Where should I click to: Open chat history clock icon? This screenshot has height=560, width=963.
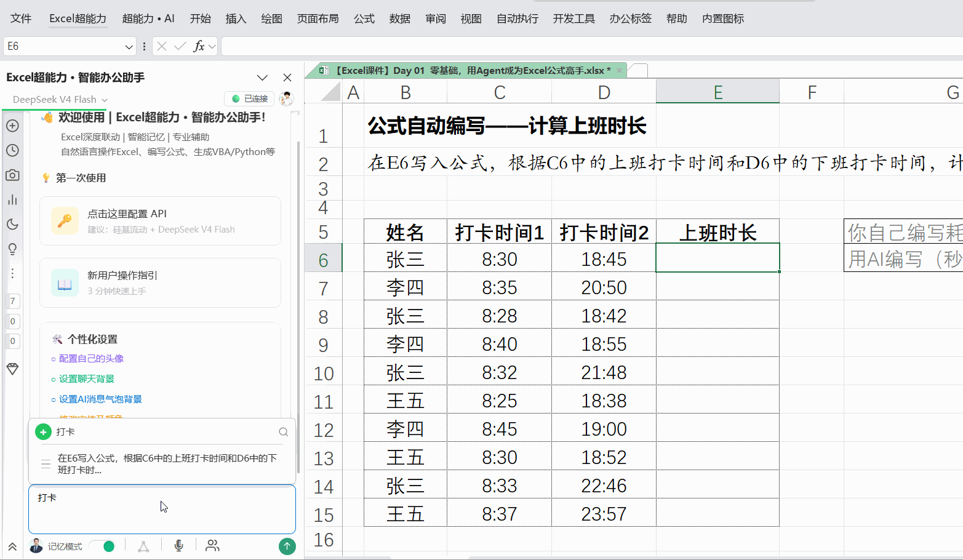click(12, 150)
